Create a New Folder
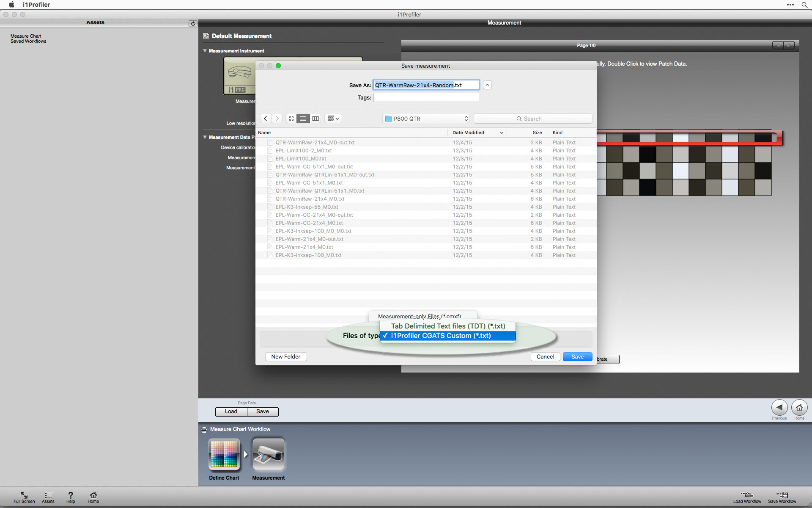This screenshot has height=508, width=812. click(286, 357)
